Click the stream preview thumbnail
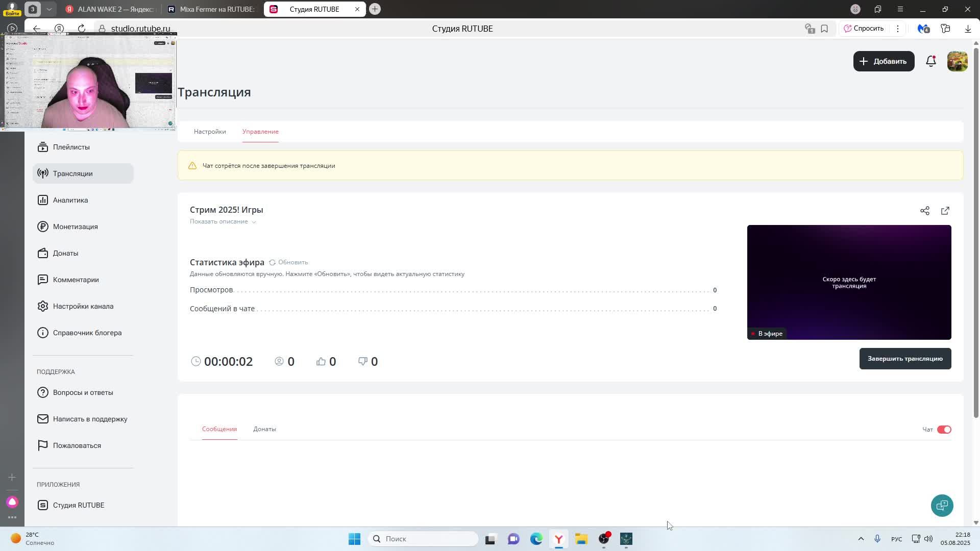 (x=848, y=282)
